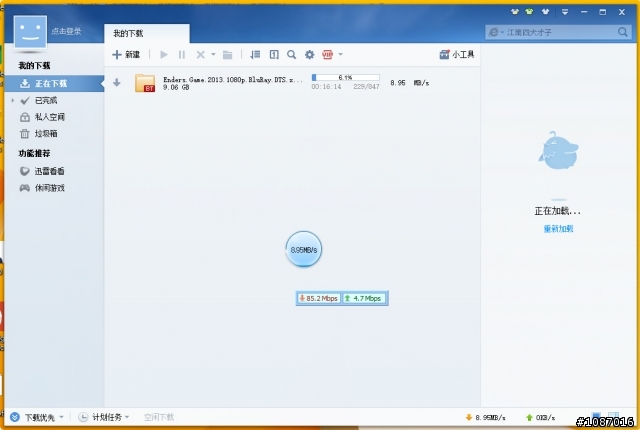The width and height of the screenshot is (640, 430).
Task: Select 正在下载 in the sidebar
Action: 54,84
